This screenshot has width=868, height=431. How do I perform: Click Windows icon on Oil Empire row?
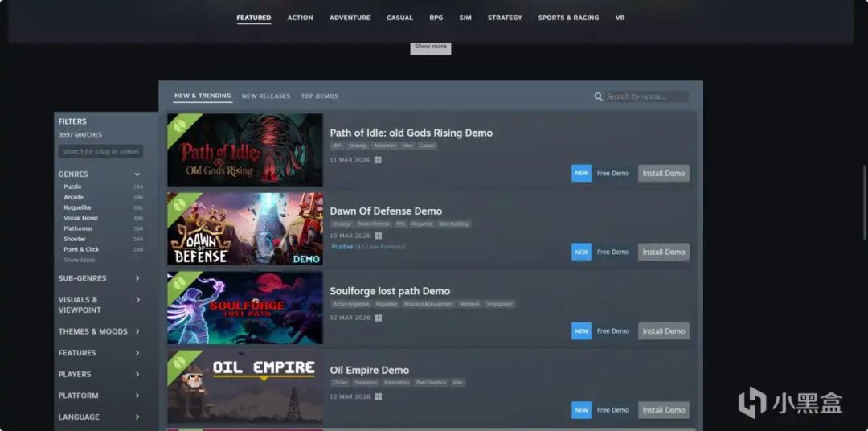tap(378, 396)
